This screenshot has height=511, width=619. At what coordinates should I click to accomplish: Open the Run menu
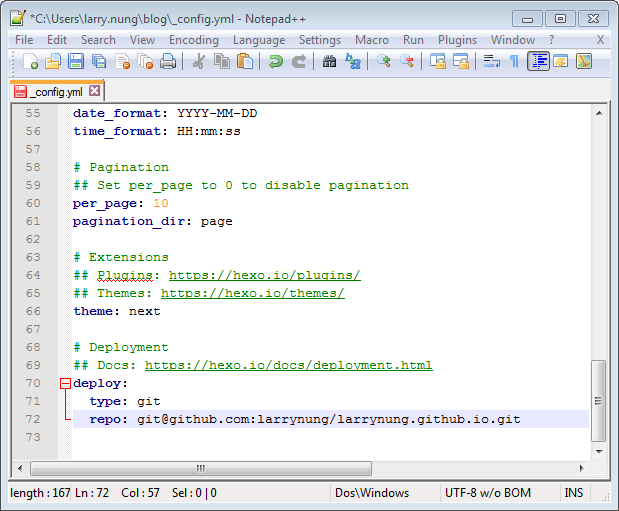[413, 40]
